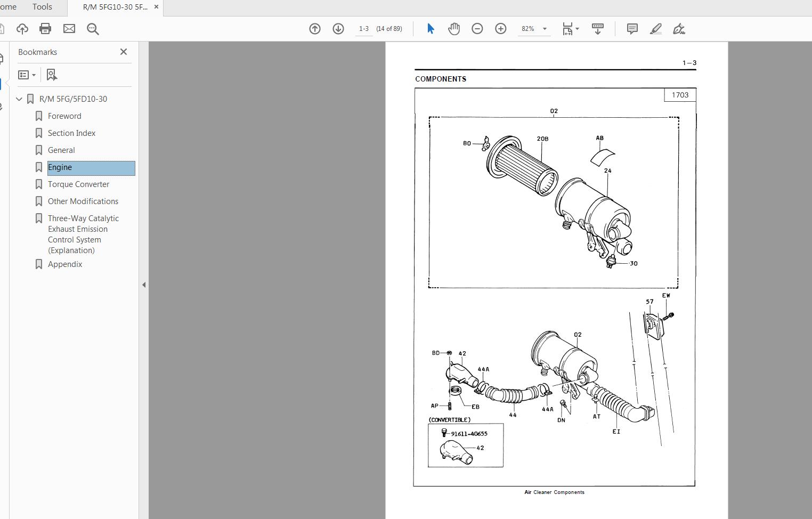Open the General bookmark
Screen dimensions: 812x519
pos(61,150)
